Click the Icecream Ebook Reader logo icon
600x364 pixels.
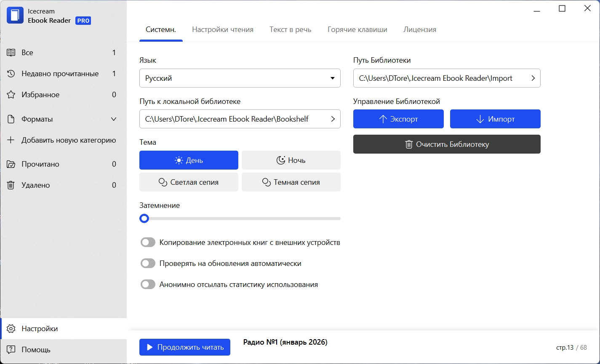(x=15, y=16)
